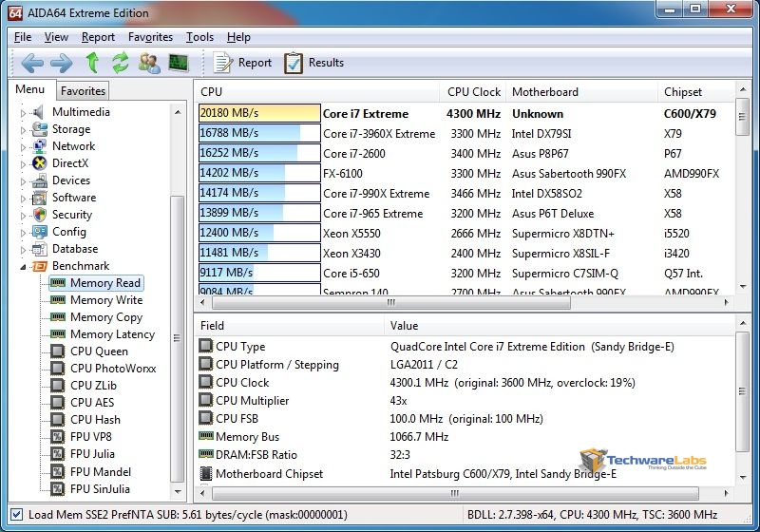Click the Devices icon in tree
The image size is (760, 532).
tap(39, 180)
